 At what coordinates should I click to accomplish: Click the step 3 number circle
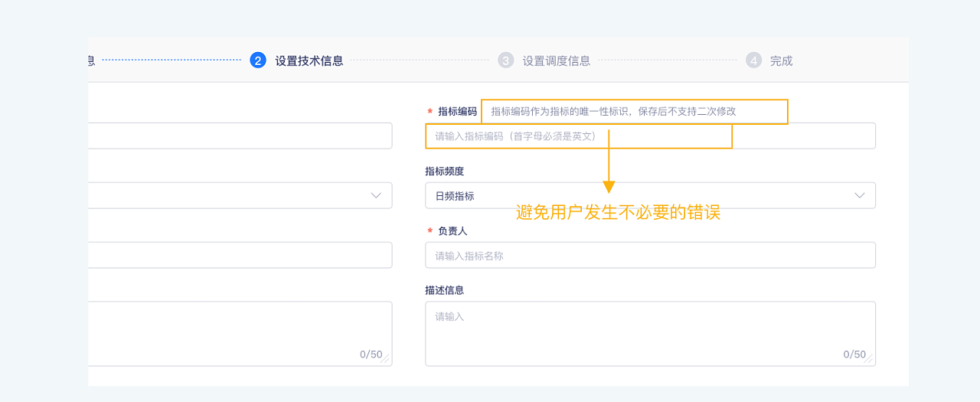click(x=505, y=60)
